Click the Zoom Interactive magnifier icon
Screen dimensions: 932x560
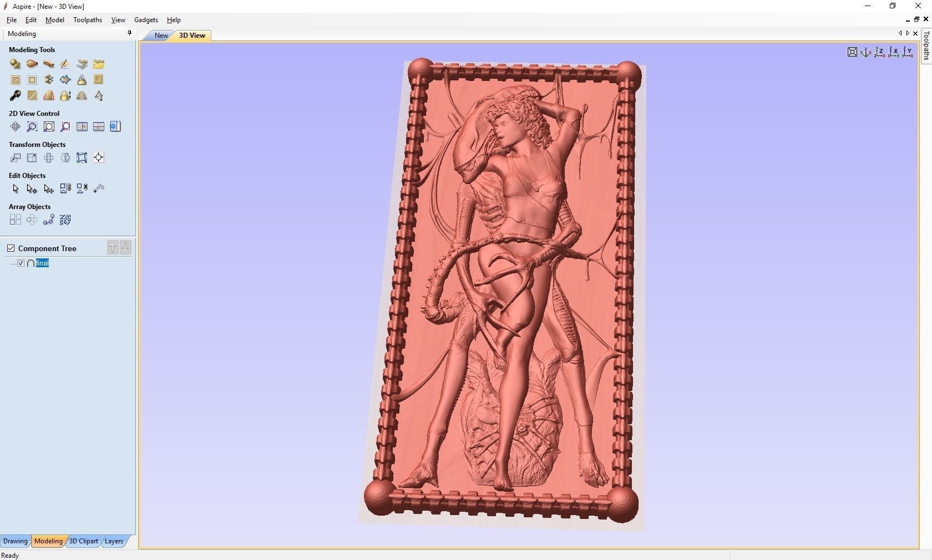(x=32, y=126)
